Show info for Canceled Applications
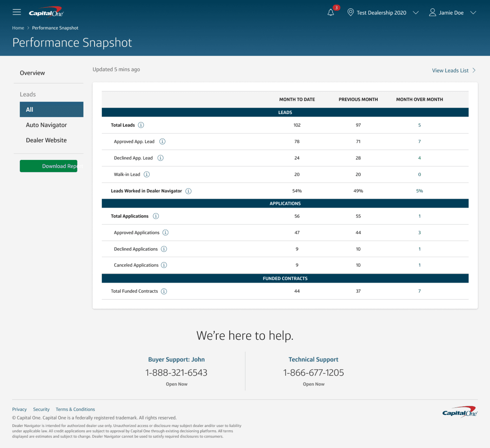 click(164, 265)
